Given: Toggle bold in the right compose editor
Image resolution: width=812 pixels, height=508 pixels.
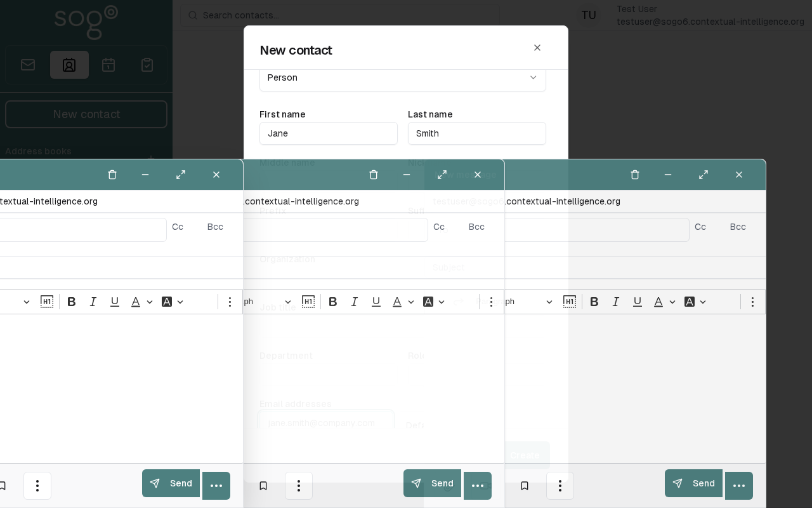Looking at the screenshot, I should [594, 302].
